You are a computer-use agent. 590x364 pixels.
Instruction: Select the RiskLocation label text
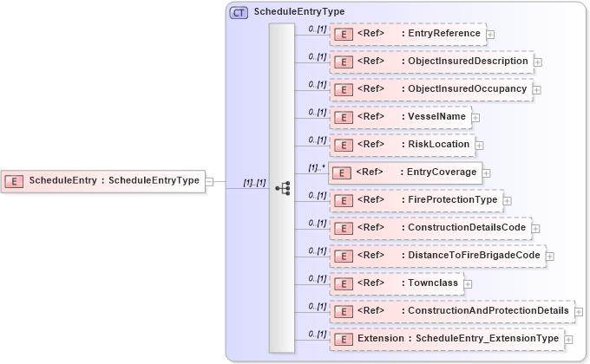click(x=439, y=144)
